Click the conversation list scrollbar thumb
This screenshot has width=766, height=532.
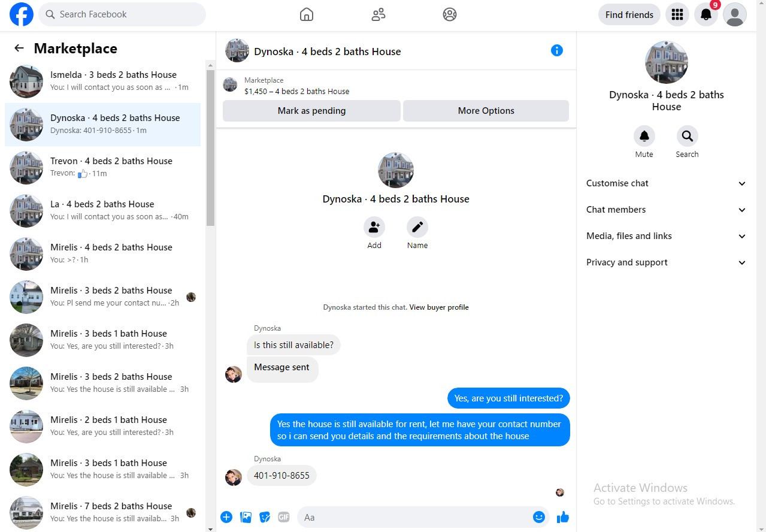tap(210, 147)
